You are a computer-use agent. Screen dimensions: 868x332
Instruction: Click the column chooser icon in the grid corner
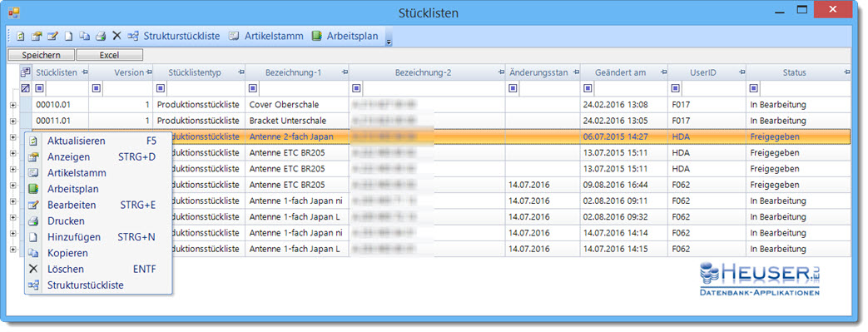point(26,72)
